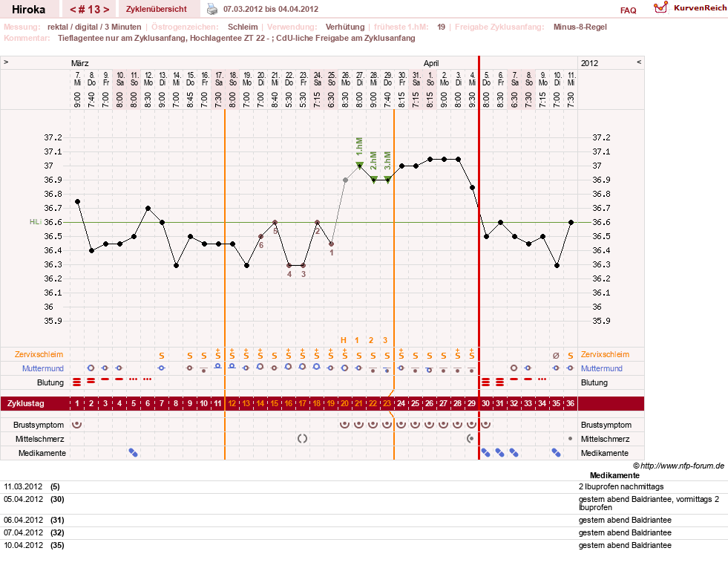This screenshot has width=728, height=574.
Task: Click Zyklustag cell 12
Action: tap(232, 403)
